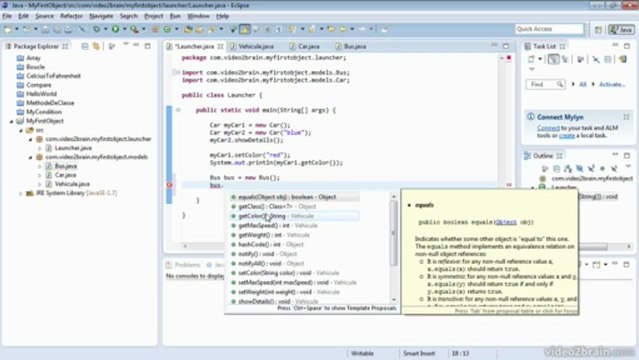
Task: Click the All link in Task List
Action: coord(583,84)
